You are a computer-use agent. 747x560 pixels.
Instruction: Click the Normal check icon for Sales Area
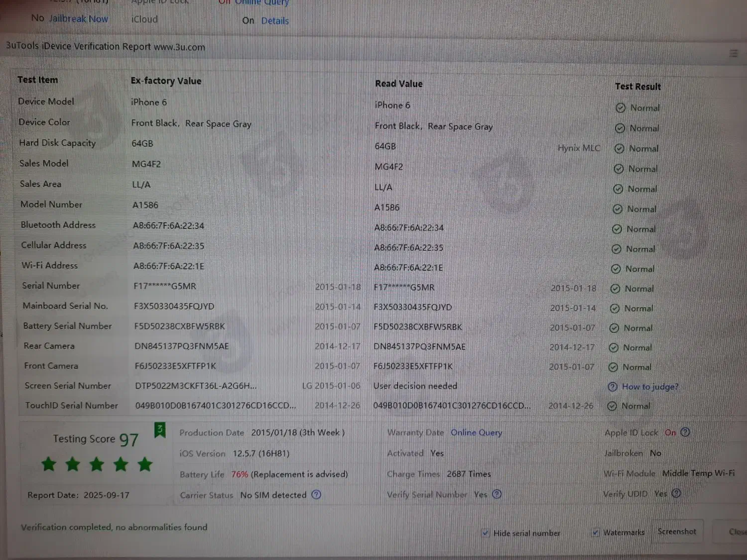click(618, 189)
